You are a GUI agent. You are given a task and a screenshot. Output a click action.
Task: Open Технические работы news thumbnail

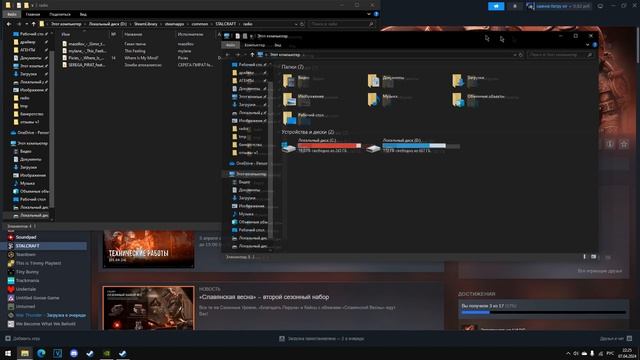[149, 249]
